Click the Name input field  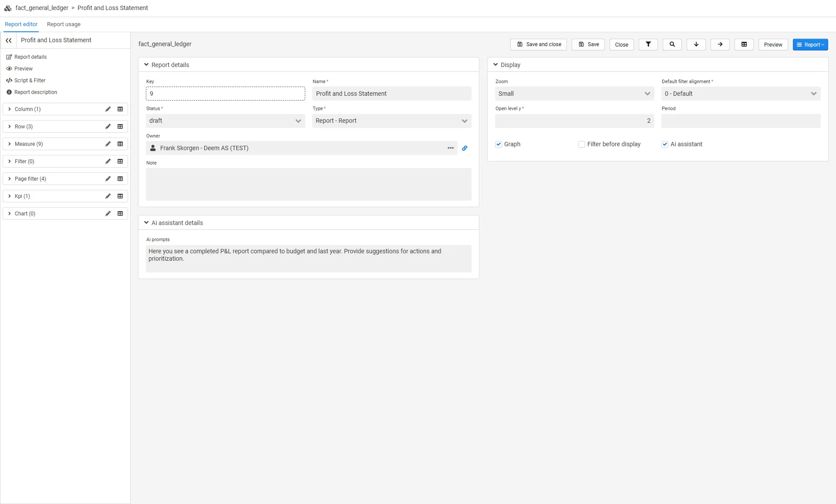pos(392,94)
